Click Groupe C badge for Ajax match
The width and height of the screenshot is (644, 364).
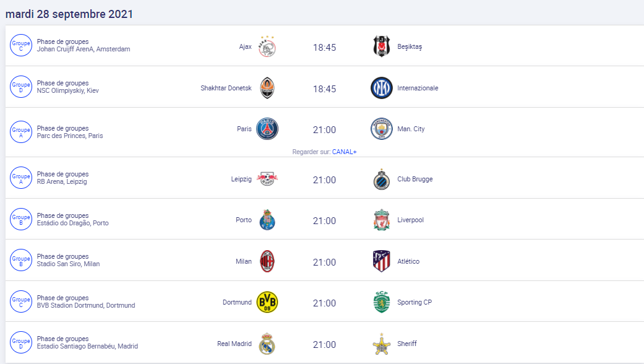(x=21, y=46)
